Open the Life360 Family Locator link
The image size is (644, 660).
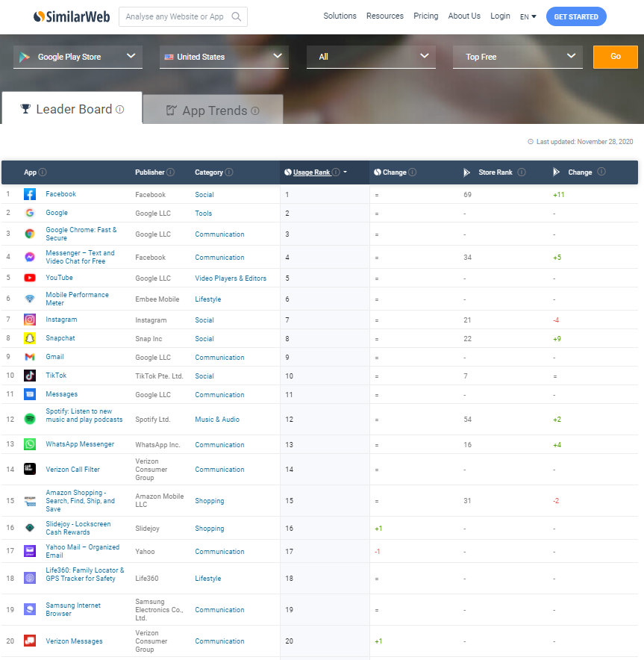tap(85, 574)
